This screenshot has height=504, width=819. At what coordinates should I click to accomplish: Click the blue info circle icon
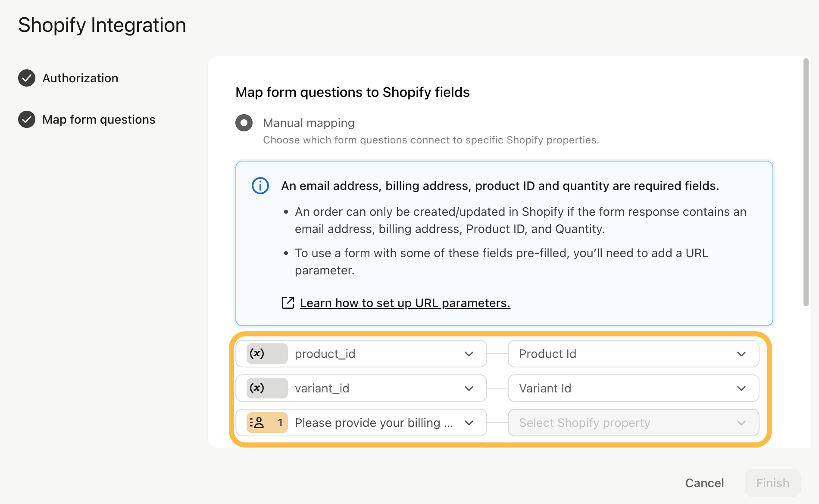coord(260,186)
